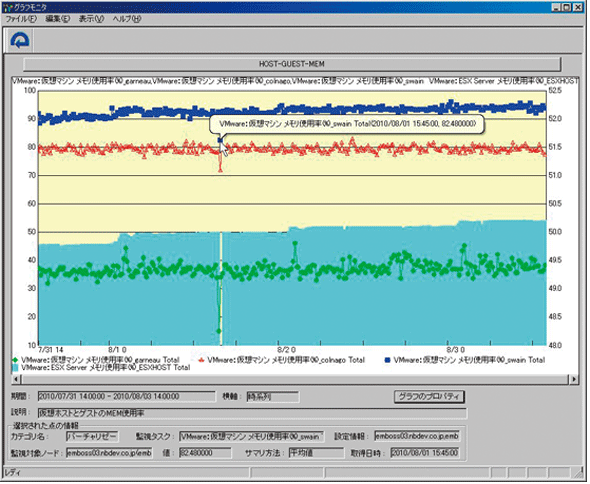Click the 説明 description field
The height and width of the screenshot is (484, 590).
(252, 413)
